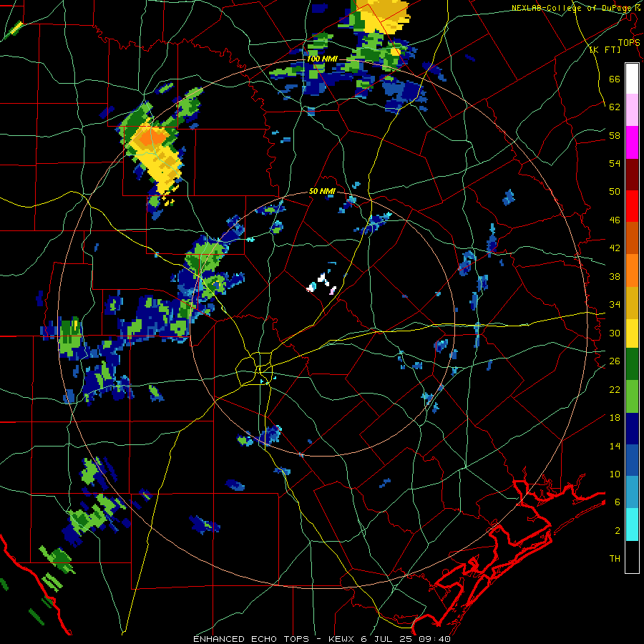
Task: Click the 100 NMI range ring label
Action: tap(322, 59)
